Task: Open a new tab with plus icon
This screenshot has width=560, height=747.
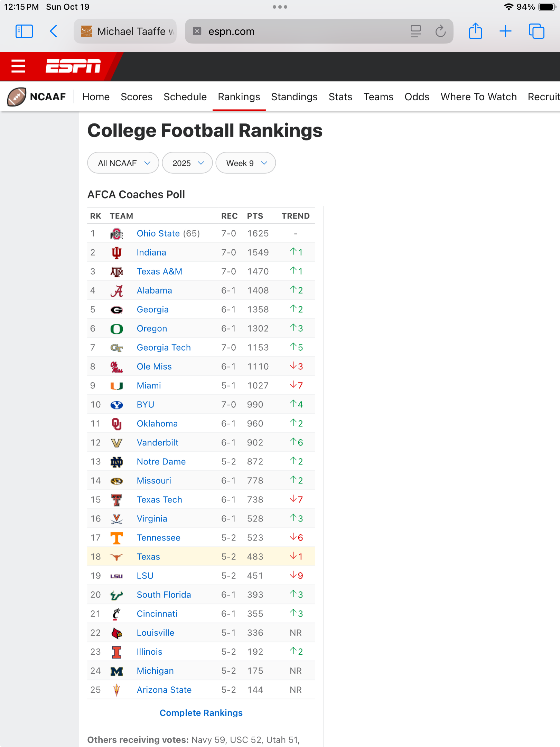Action: [505, 31]
